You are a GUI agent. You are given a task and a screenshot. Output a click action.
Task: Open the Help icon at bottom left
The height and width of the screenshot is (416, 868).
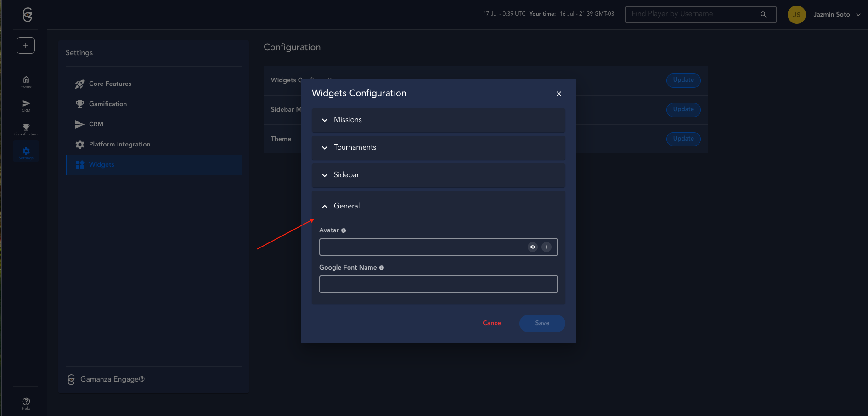pyautogui.click(x=26, y=404)
